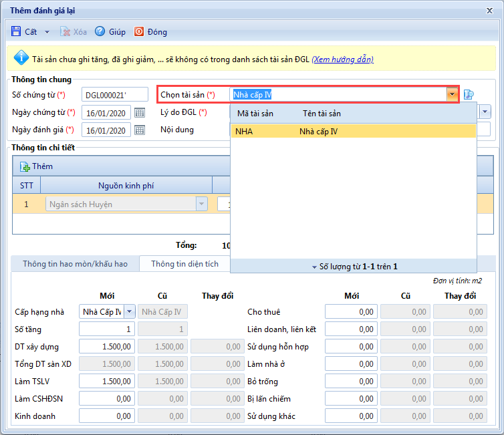The image size is (504, 435).
Task: Click the Ngày đánh giá date field
Action: tap(106, 130)
